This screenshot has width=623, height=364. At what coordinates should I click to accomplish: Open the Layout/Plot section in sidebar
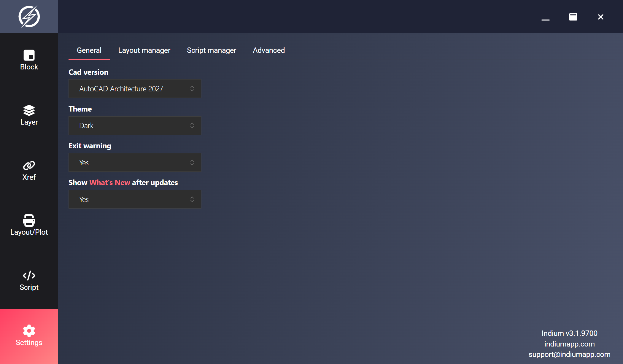click(x=29, y=226)
